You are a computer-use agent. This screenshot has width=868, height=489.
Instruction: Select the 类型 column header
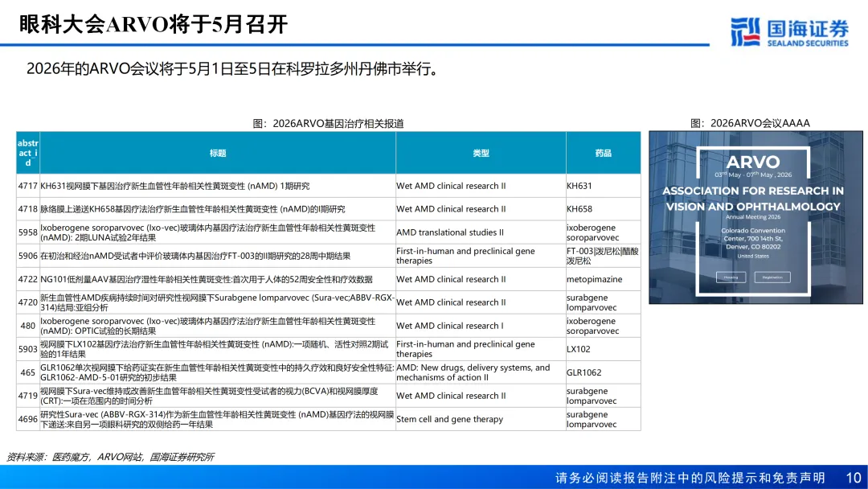click(x=481, y=153)
